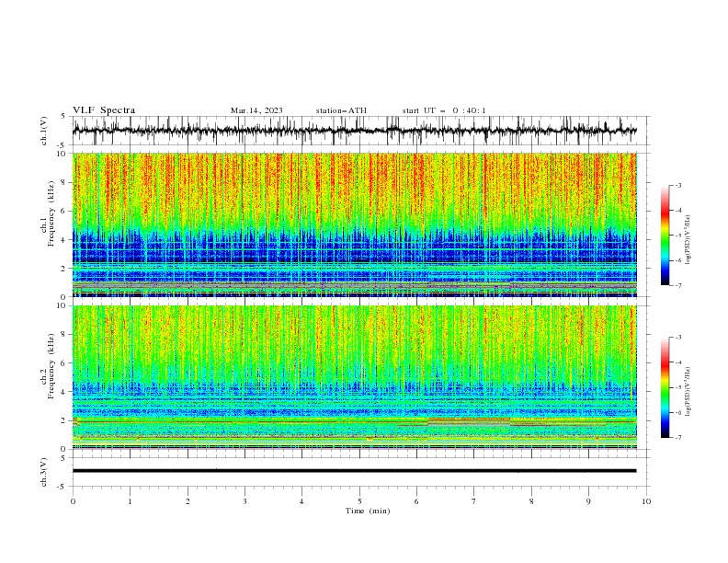Click the ch.1 voltage waveform trace
Image resolution: width=728 pixels, height=563 pixels.
coord(354,131)
